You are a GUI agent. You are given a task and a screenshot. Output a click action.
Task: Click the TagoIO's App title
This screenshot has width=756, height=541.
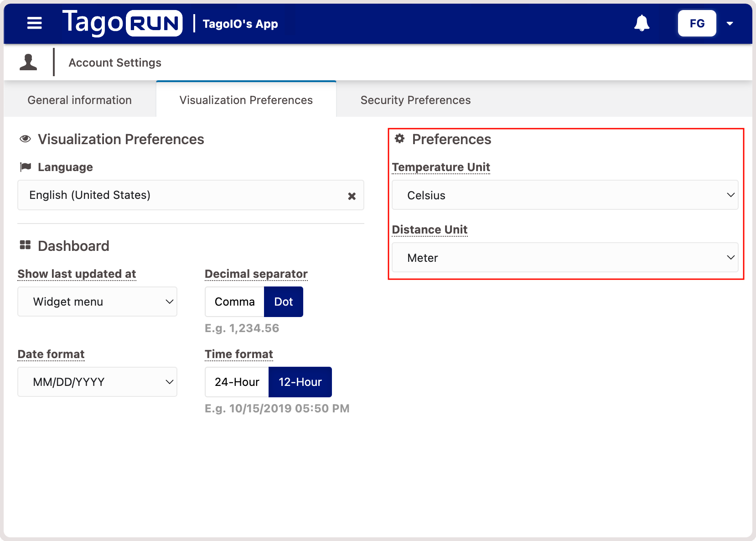tap(240, 24)
